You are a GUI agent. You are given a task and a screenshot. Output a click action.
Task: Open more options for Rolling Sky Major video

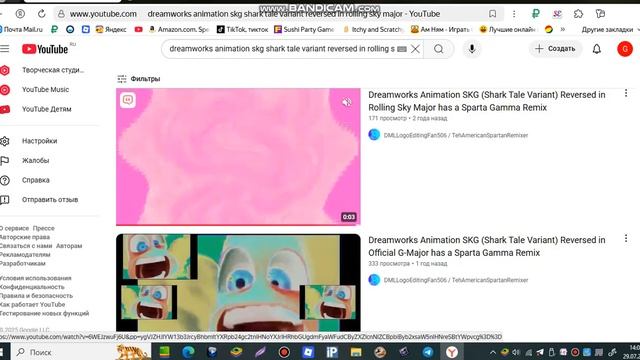click(x=626, y=93)
